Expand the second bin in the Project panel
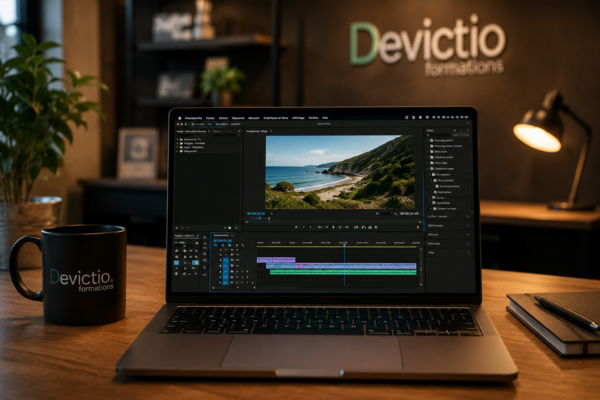The height and width of the screenshot is (400, 600). point(178,144)
